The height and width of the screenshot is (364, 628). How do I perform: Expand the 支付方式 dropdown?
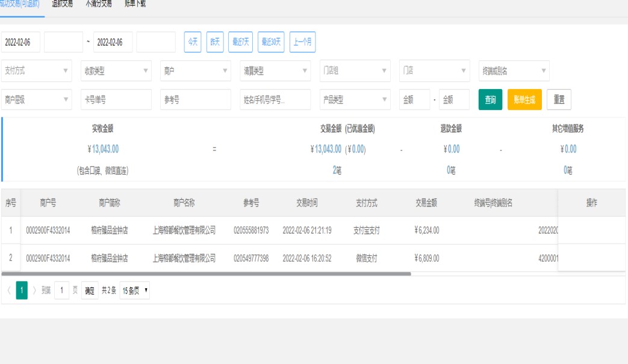coord(37,71)
